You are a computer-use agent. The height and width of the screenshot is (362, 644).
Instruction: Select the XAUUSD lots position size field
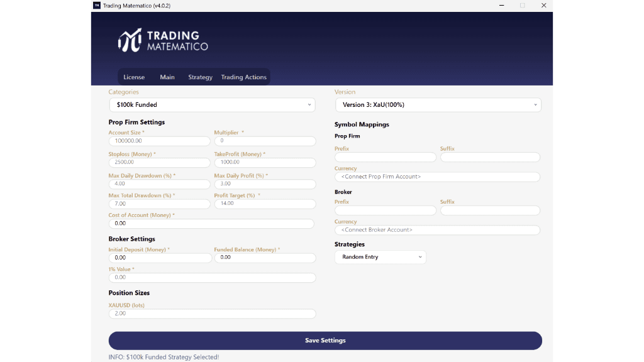tap(212, 313)
